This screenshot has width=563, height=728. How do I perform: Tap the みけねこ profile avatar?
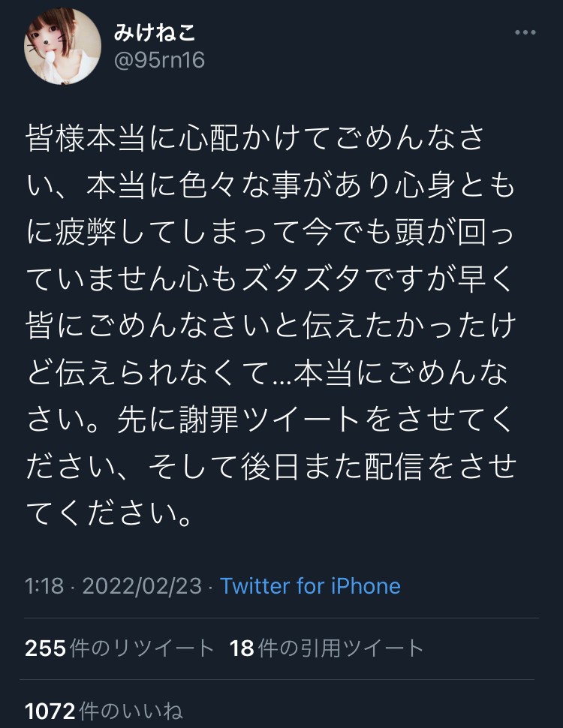63,47
